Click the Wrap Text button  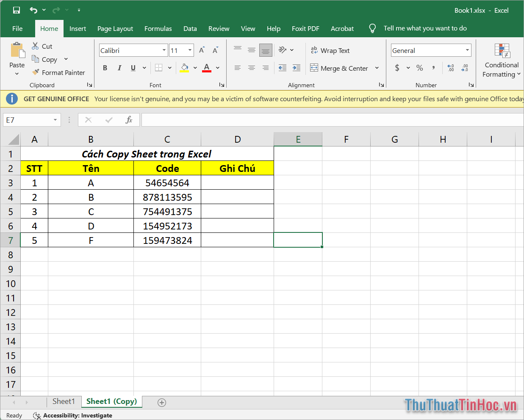click(330, 50)
